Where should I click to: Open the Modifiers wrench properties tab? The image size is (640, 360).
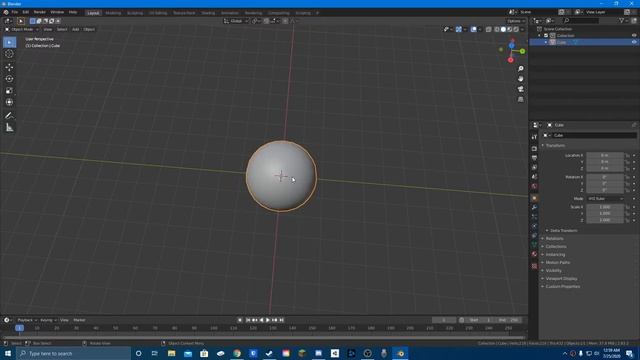(x=534, y=207)
